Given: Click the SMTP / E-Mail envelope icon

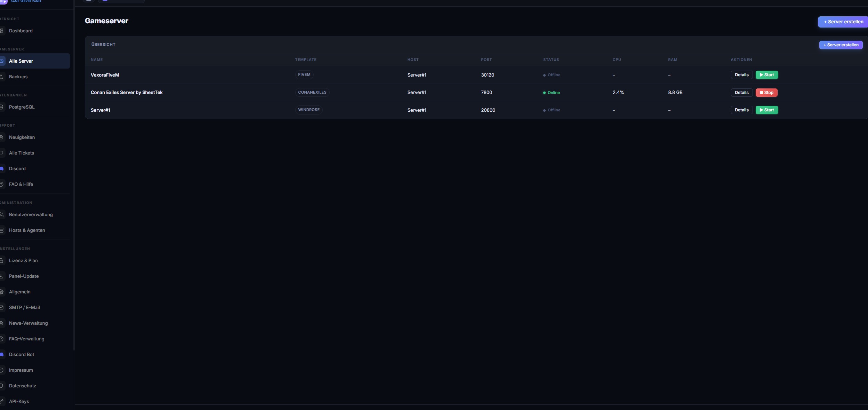Looking at the screenshot, I should pyautogui.click(x=1, y=307).
